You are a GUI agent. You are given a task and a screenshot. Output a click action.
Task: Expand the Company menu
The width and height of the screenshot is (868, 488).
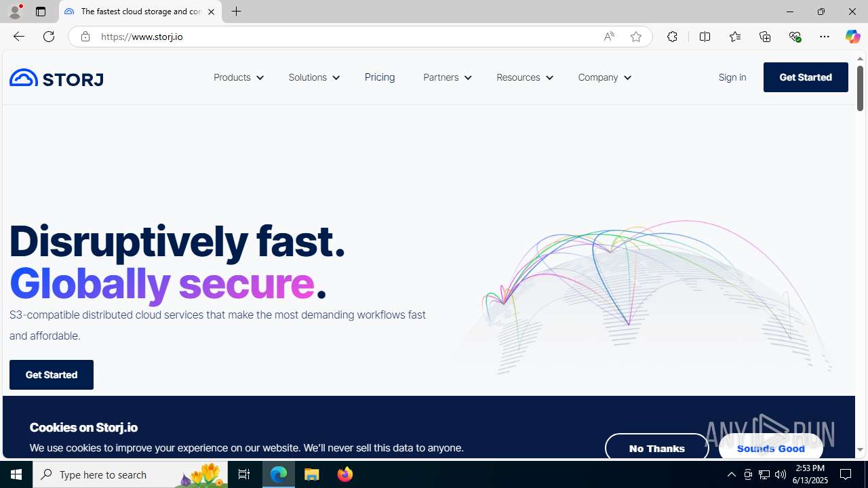pos(604,77)
